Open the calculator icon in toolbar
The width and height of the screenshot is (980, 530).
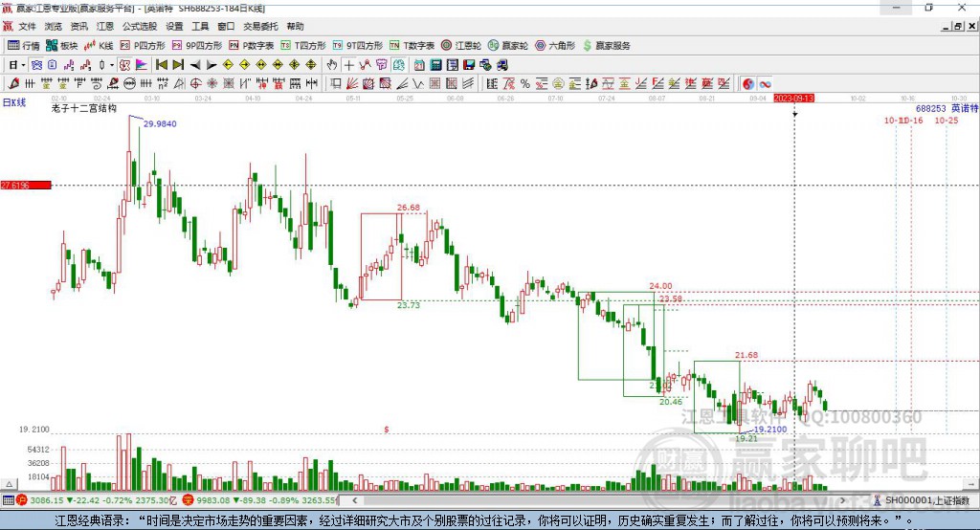pos(435,65)
